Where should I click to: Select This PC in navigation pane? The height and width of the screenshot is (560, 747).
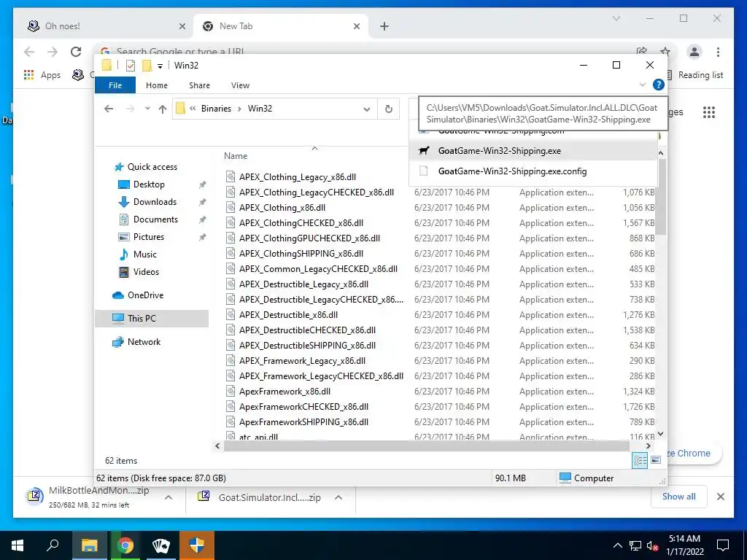coord(152,319)
